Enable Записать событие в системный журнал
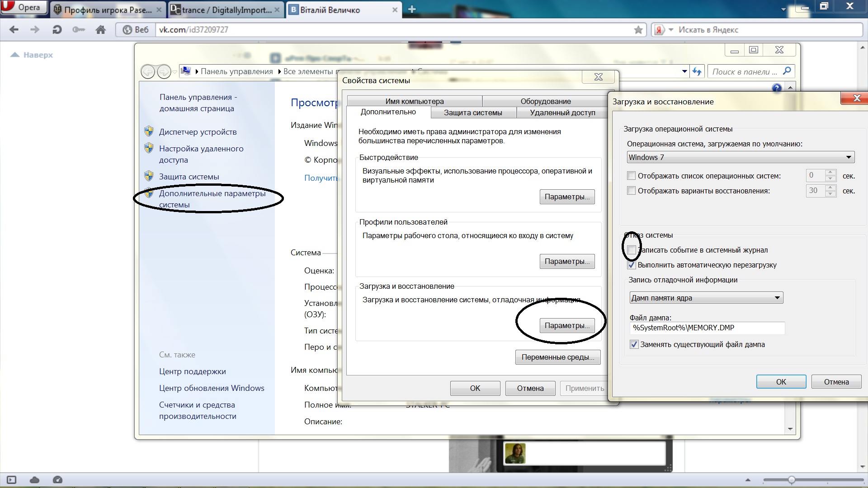Image resolution: width=868 pixels, height=488 pixels. tap(632, 250)
